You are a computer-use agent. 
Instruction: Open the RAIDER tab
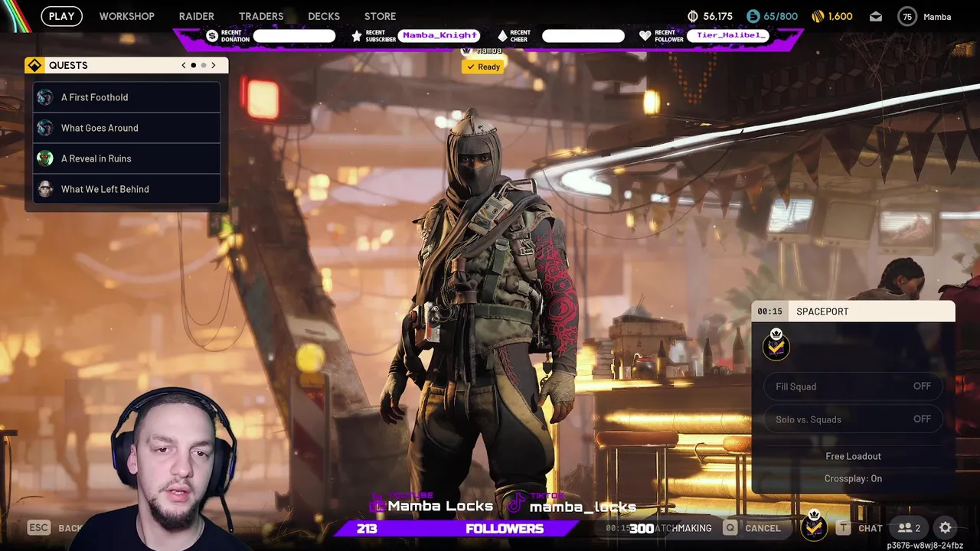[197, 16]
